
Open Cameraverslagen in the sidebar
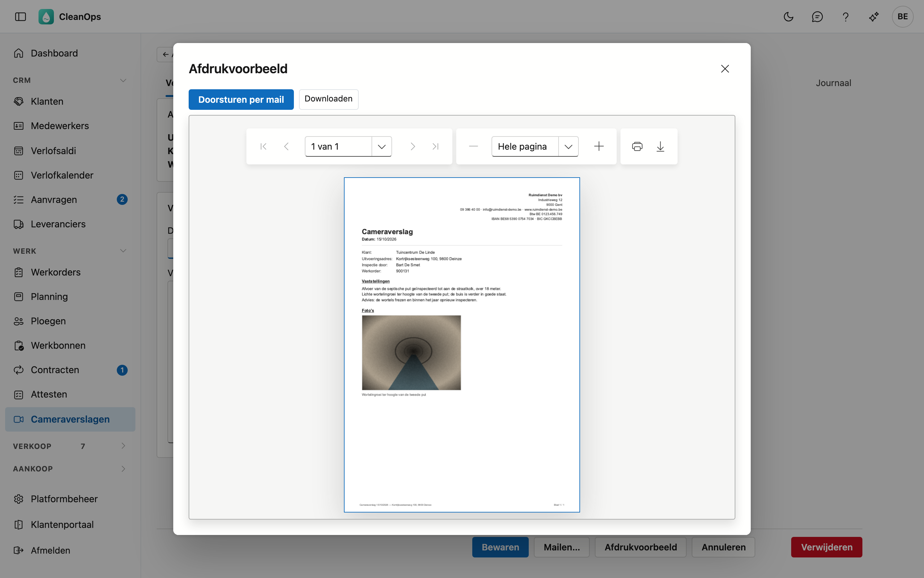70,419
